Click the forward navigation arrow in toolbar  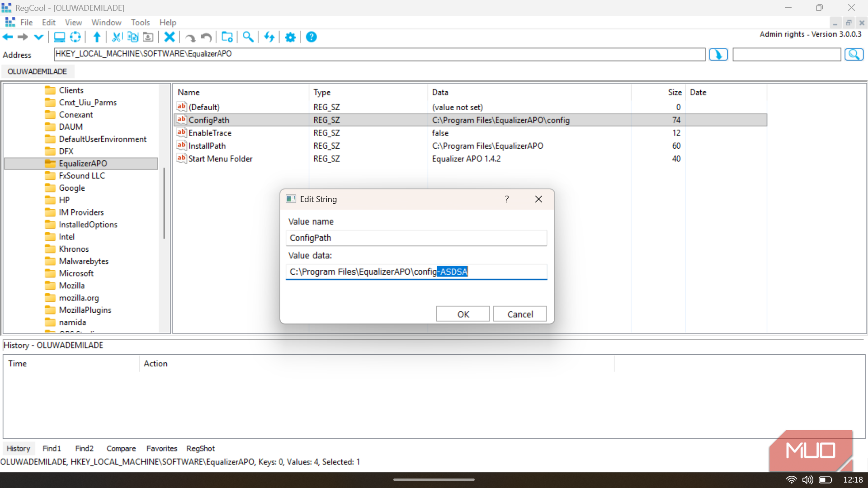(23, 37)
